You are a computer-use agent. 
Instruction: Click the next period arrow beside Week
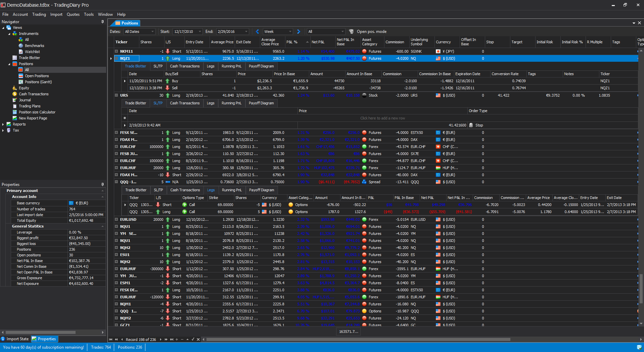[298, 32]
